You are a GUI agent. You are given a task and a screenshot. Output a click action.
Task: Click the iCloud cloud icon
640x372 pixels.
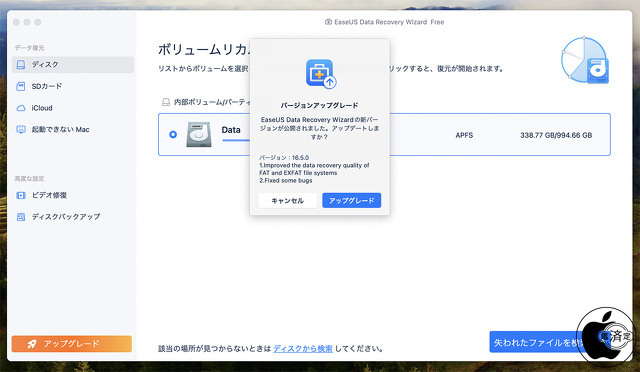coord(21,108)
